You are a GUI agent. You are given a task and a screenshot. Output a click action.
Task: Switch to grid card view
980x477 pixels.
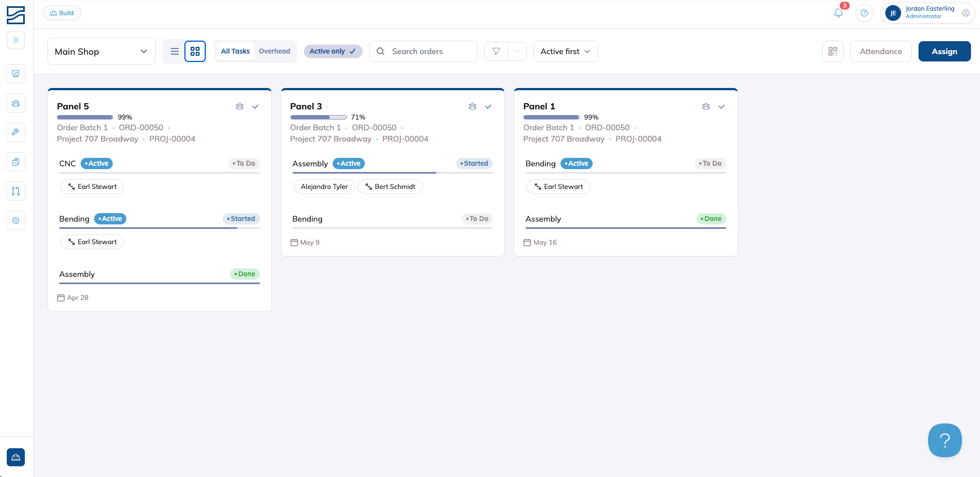(195, 51)
